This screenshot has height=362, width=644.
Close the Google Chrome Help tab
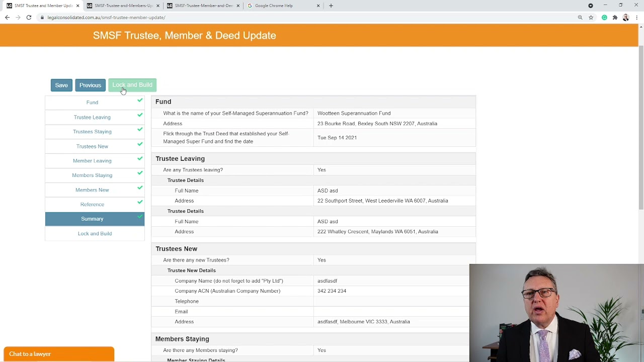click(318, 6)
